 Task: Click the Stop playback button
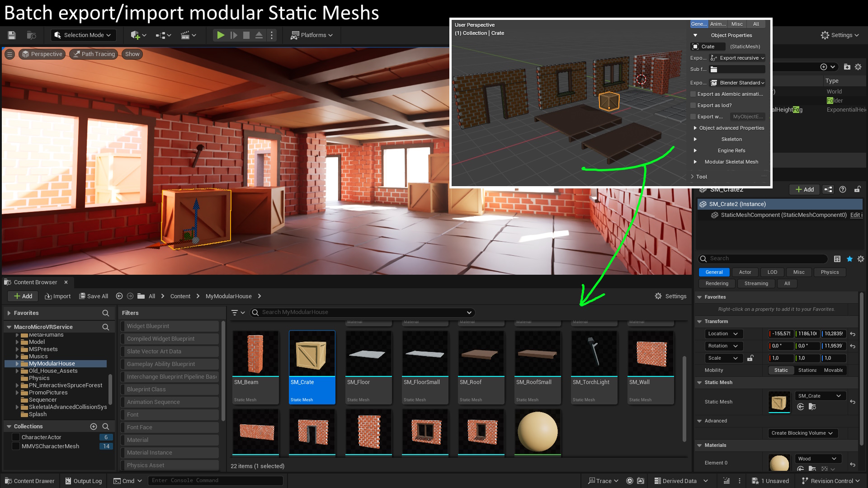246,35
